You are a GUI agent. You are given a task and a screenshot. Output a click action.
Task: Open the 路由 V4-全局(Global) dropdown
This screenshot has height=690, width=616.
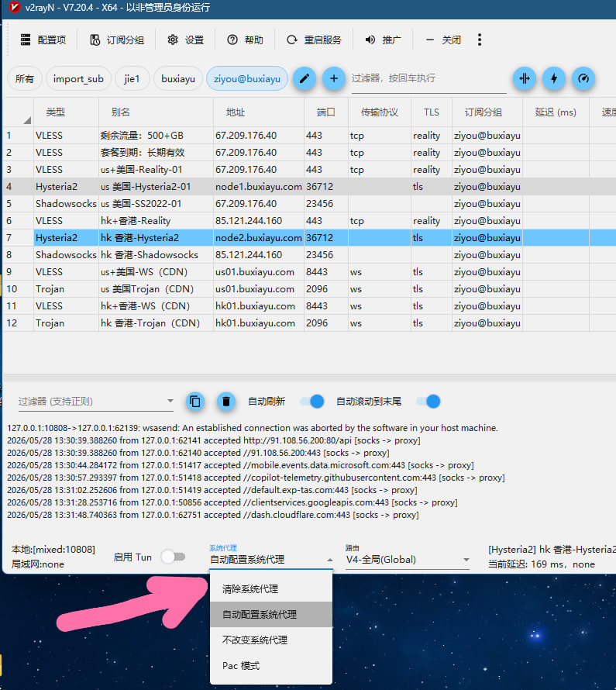click(x=408, y=560)
